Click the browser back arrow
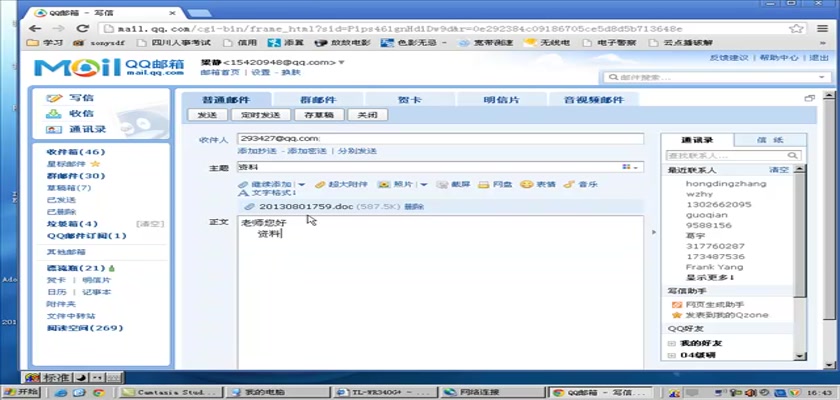840x400 pixels. [35, 28]
